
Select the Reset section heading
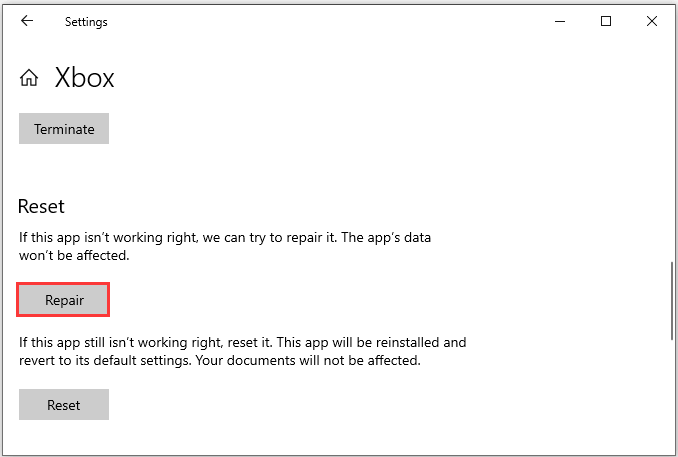pos(41,206)
